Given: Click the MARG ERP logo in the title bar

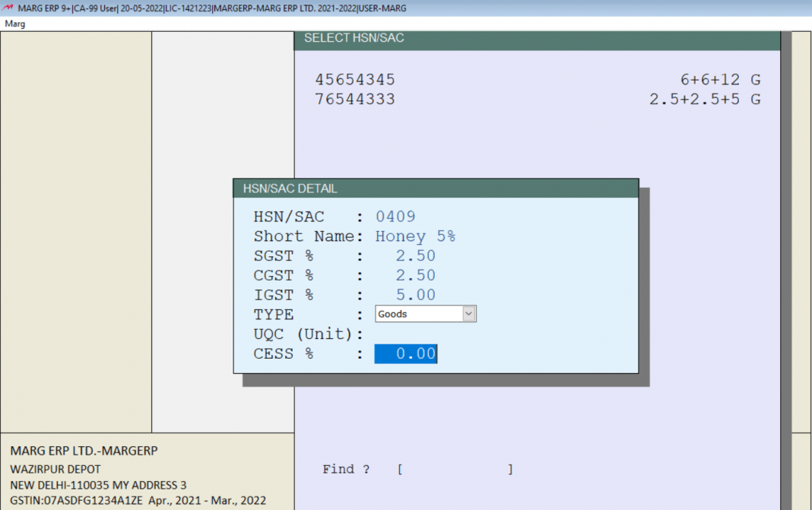Looking at the screenshot, I should 7,8.
